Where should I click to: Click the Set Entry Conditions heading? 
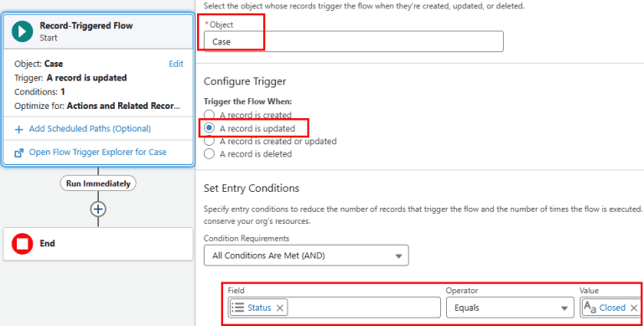pyautogui.click(x=252, y=189)
